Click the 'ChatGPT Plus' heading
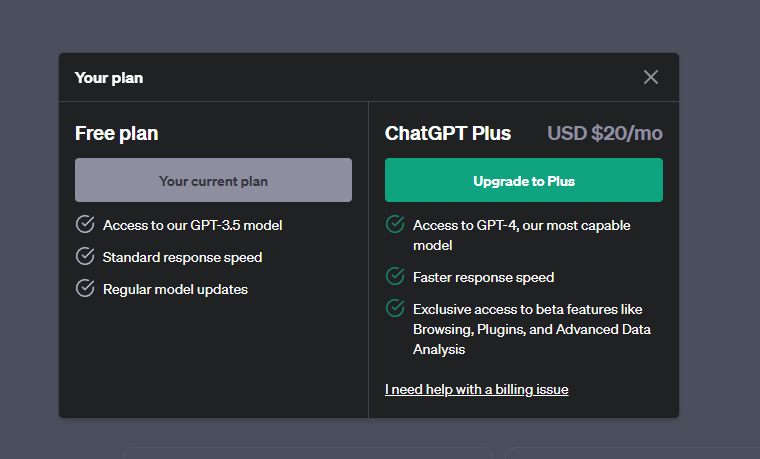760x459 pixels. [x=448, y=133]
